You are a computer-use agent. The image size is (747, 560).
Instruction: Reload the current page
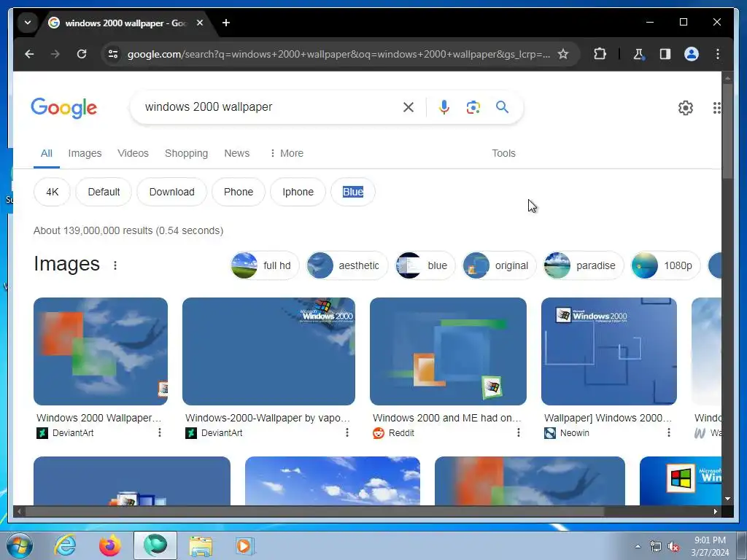point(82,54)
